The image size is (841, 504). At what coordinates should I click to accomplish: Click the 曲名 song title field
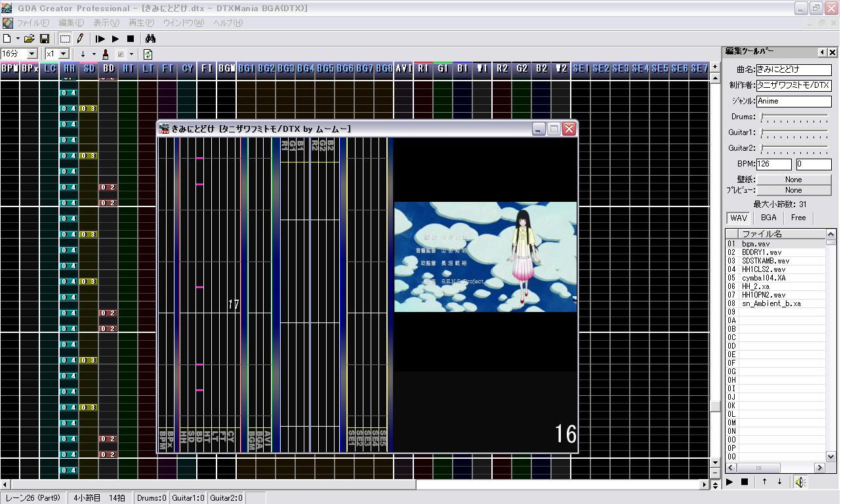click(x=794, y=69)
